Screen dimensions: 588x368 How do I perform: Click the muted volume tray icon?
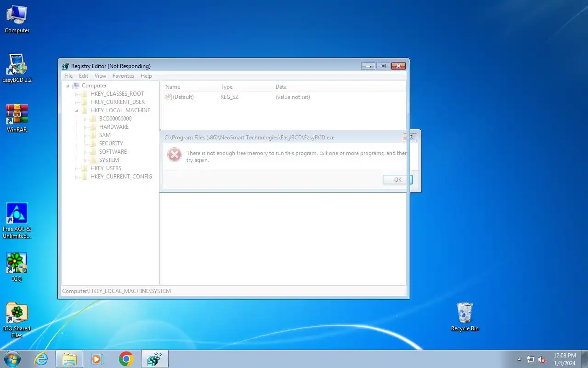pyautogui.click(x=542, y=359)
